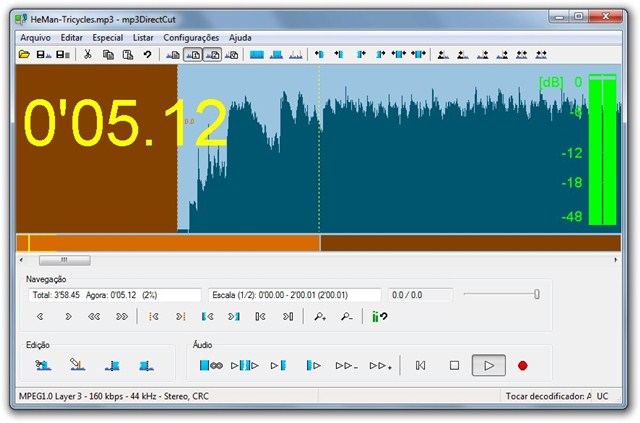Click the stop square button
Viewport: 640px width, 423px height.
tap(454, 365)
